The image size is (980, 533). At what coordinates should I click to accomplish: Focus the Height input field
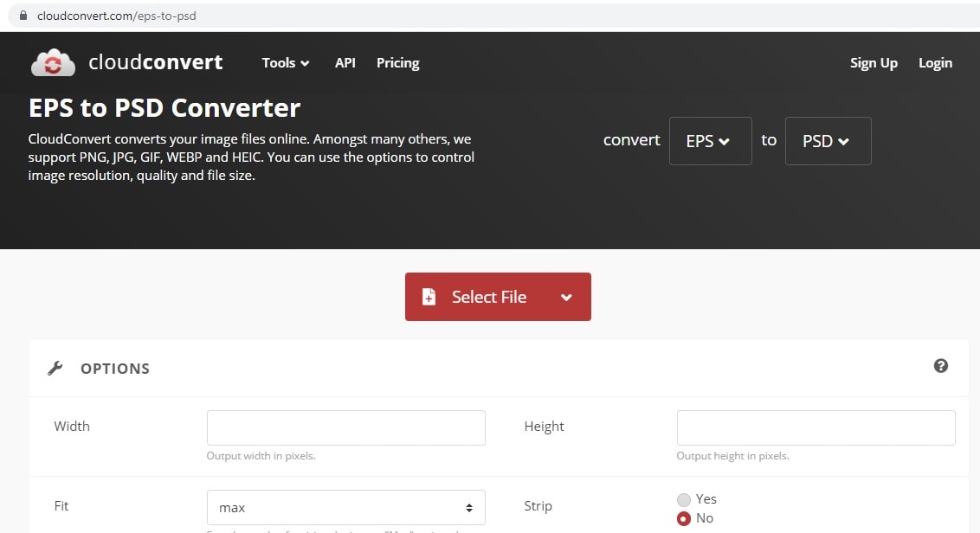coord(816,427)
